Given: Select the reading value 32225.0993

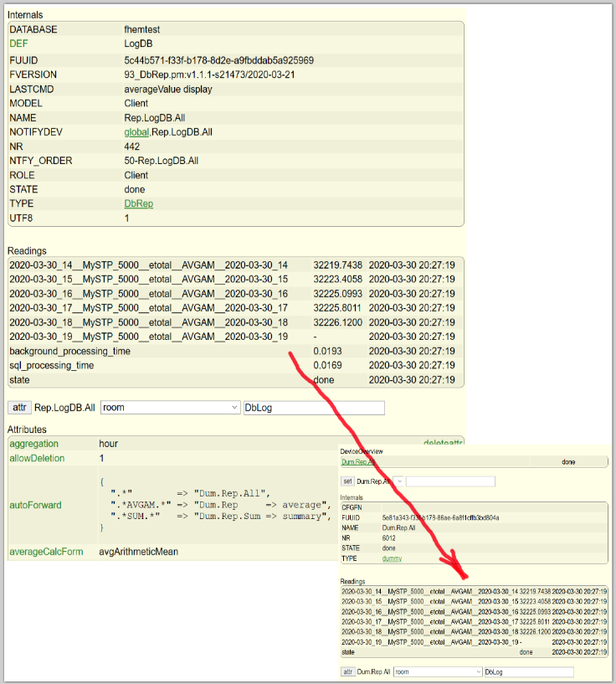Looking at the screenshot, I should (x=337, y=294).
